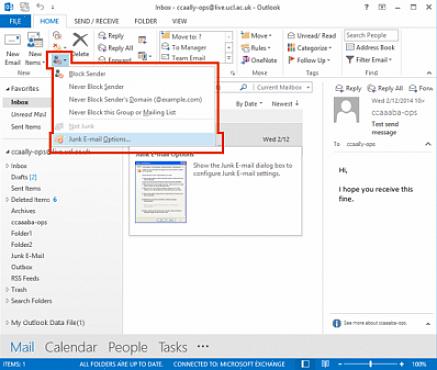Click the Search People input field
Image resolution: width=437 pixels, height=370 pixels.
pyautogui.click(x=371, y=35)
